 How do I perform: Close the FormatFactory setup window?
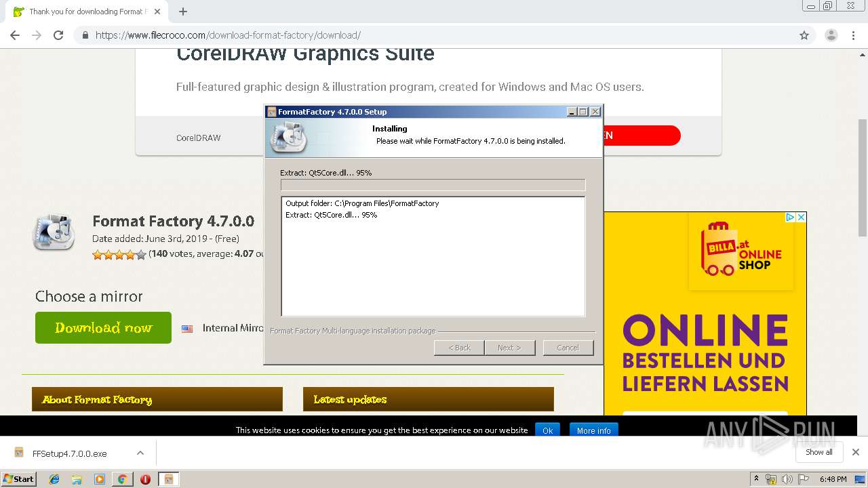[595, 112]
